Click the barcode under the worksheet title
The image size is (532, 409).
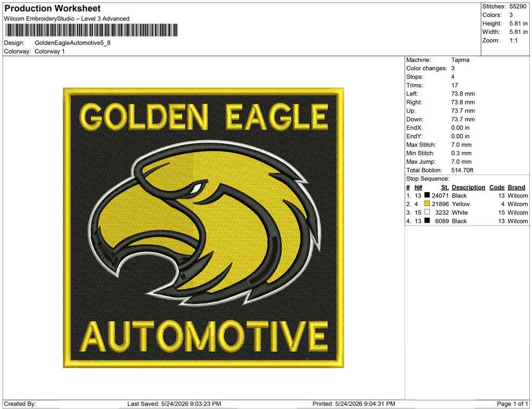click(91, 30)
